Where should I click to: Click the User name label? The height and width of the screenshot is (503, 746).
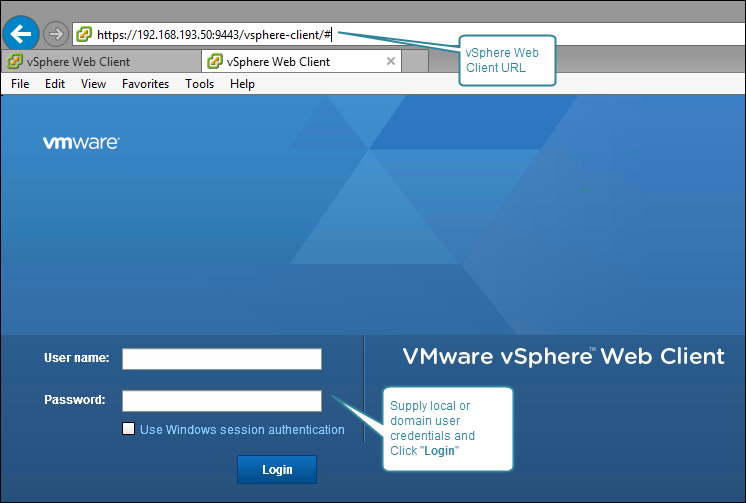tap(77, 358)
